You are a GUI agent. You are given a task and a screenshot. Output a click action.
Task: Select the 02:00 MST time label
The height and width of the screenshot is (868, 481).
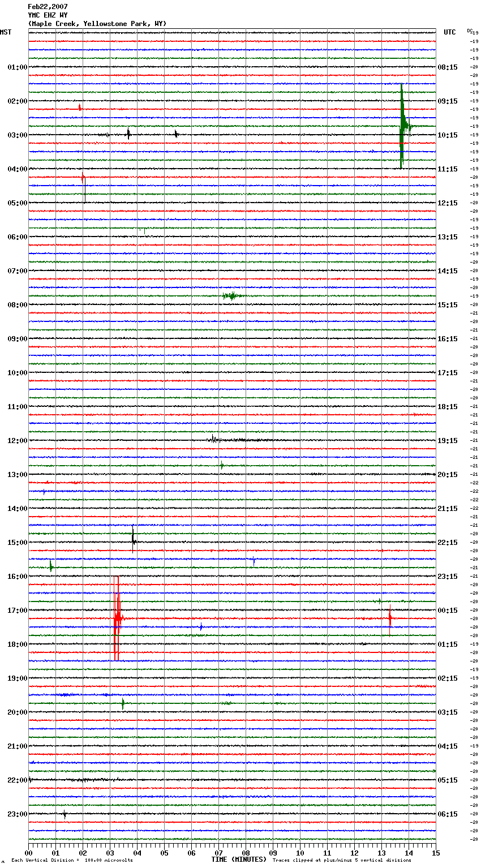17,101
